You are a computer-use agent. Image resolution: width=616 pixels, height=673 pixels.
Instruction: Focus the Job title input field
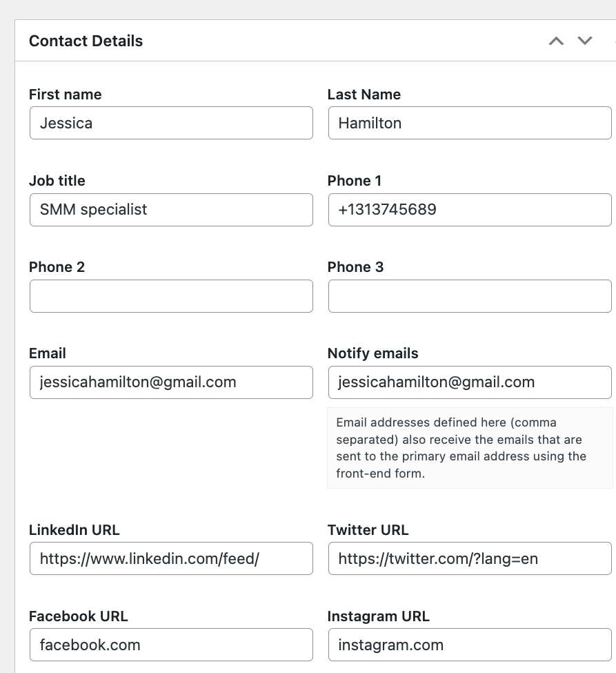pos(171,210)
